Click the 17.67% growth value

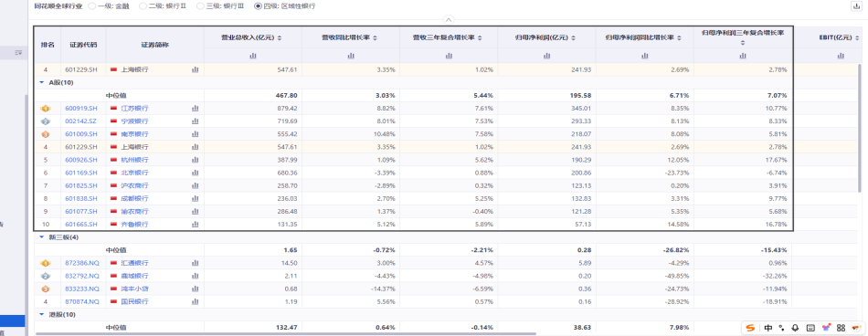pos(776,160)
